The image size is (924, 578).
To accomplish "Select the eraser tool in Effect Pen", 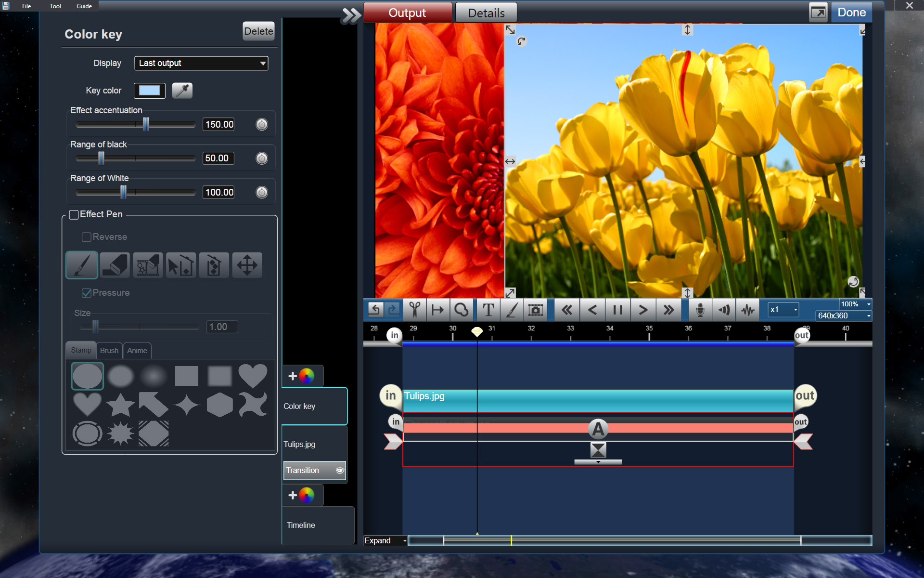I will click(115, 265).
